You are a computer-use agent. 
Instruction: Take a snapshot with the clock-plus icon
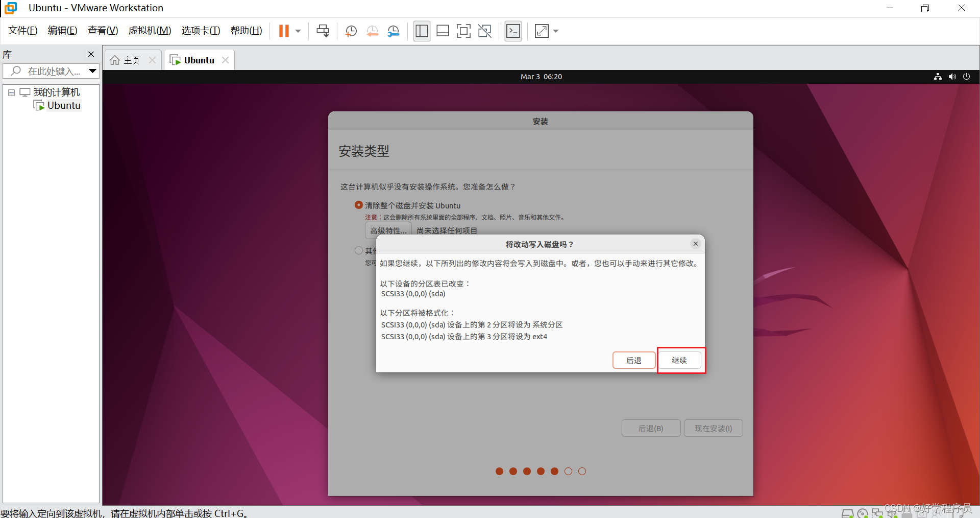pyautogui.click(x=351, y=31)
